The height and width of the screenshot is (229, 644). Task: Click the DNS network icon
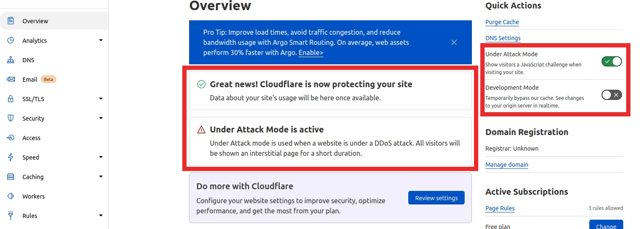click(x=11, y=60)
